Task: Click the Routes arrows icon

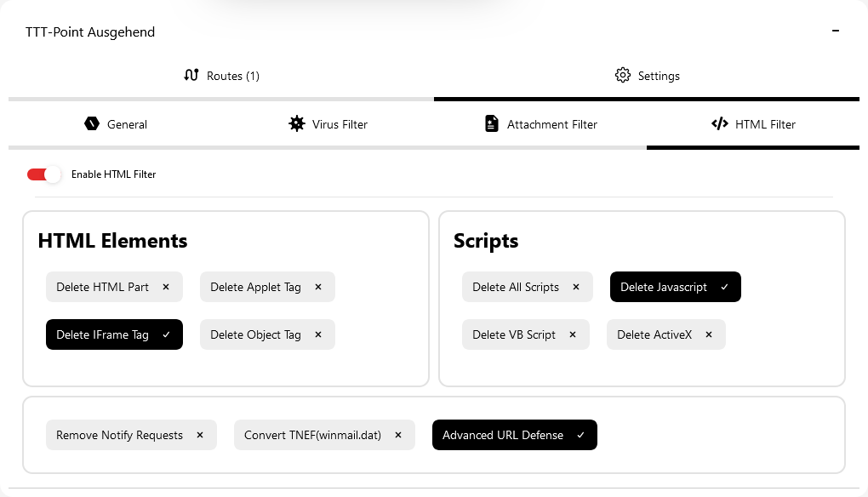Action: point(191,76)
